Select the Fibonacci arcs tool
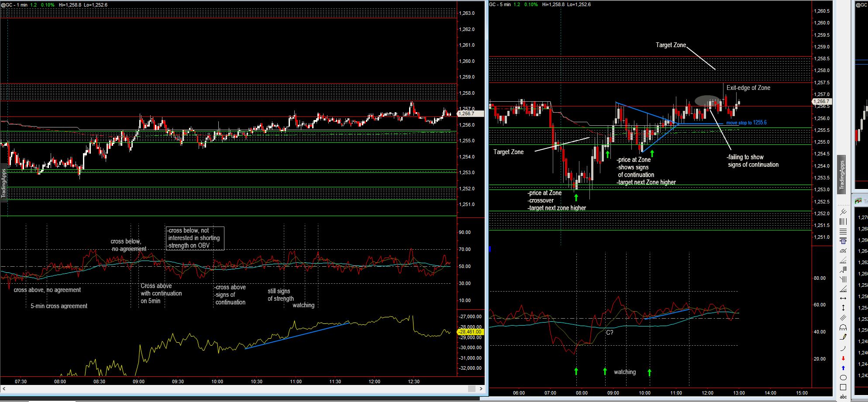The image size is (868, 402). (843, 327)
